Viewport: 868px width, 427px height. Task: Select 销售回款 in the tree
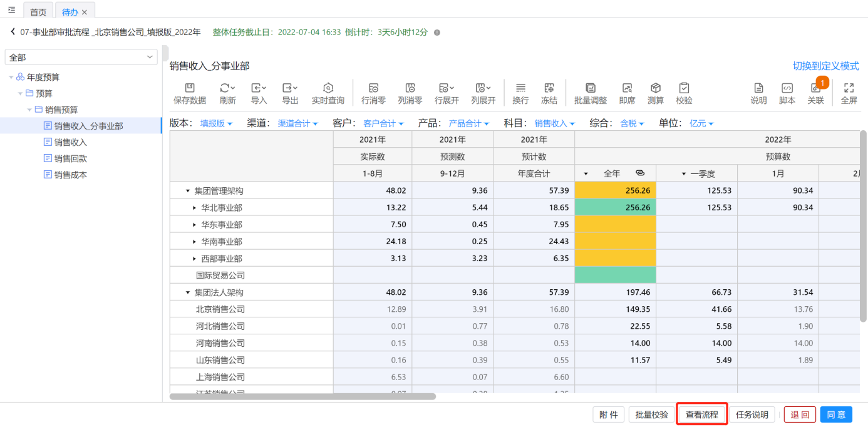(x=70, y=158)
